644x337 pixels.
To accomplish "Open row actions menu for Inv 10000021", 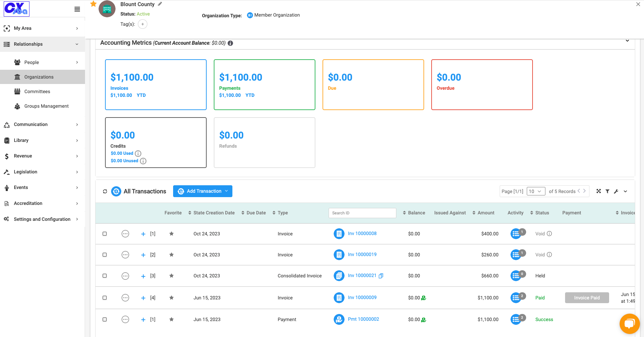I will coord(125,276).
